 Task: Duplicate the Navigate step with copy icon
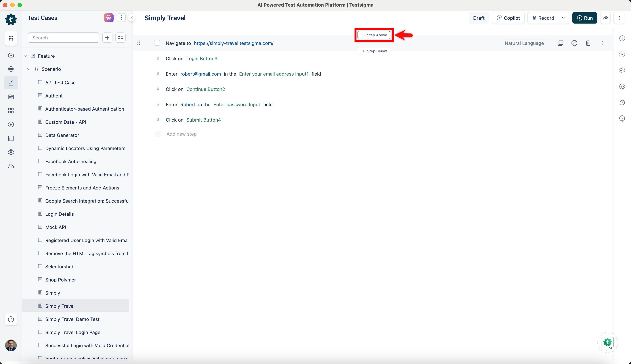pyautogui.click(x=561, y=43)
